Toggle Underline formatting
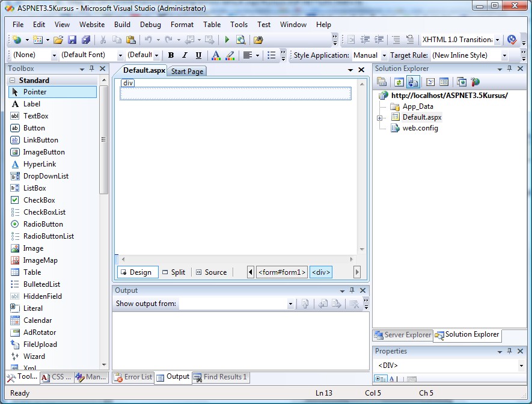Image resolution: width=532 pixels, height=404 pixels. 197,55
